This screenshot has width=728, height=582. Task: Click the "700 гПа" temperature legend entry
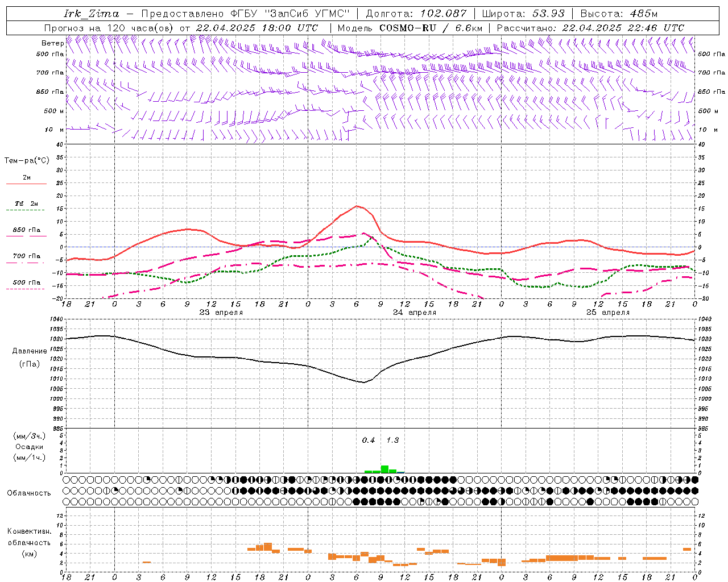pos(27,256)
